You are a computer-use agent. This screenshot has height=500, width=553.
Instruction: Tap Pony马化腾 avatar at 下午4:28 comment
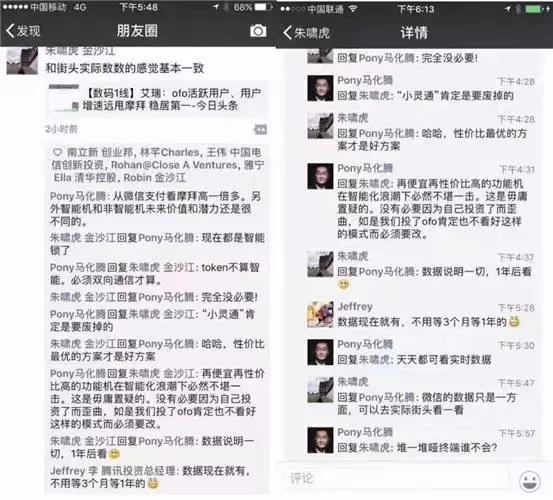tap(320, 88)
